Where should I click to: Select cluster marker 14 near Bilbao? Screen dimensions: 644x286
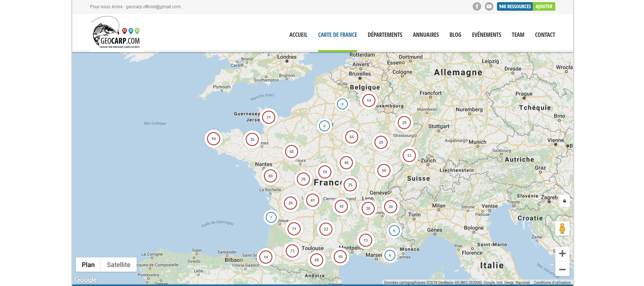click(266, 257)
